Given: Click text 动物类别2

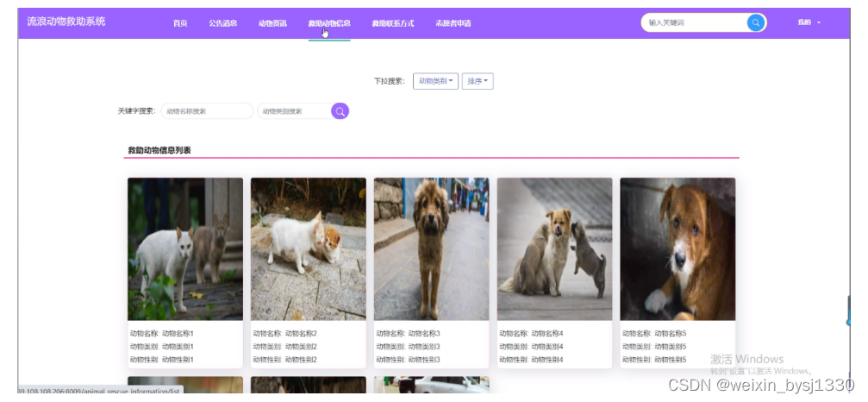Looking at the screenshot, I should click(x=301, y=347).
